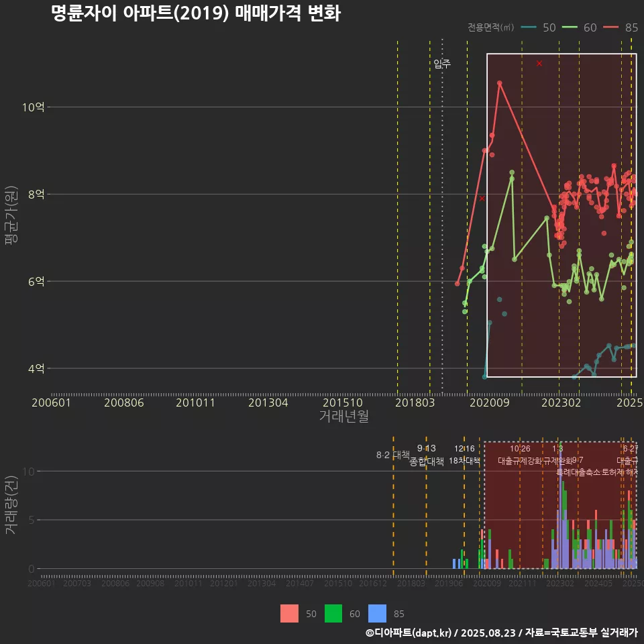644x644 pixels.
Task: Click the 10·26 policy date label
Action: tap(520, 449)
